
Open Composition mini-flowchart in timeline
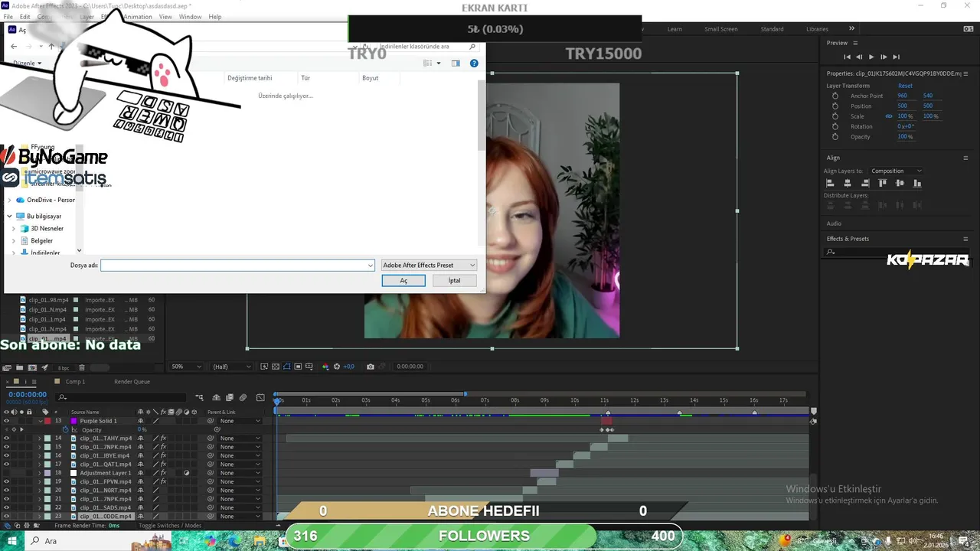pos(199,397)
